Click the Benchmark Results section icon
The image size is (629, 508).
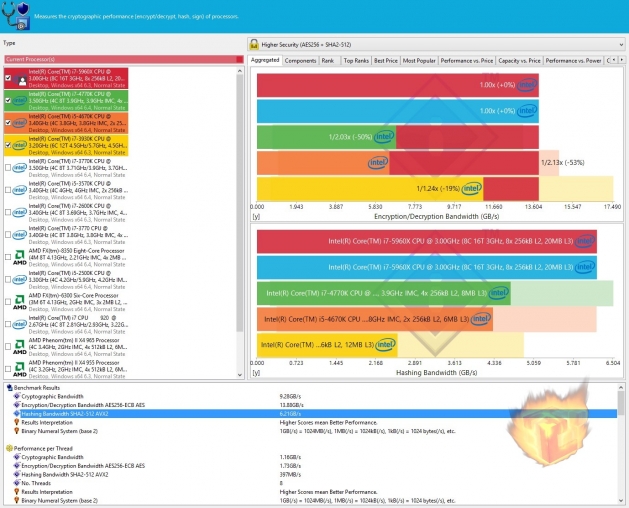[x=10, y=388]
